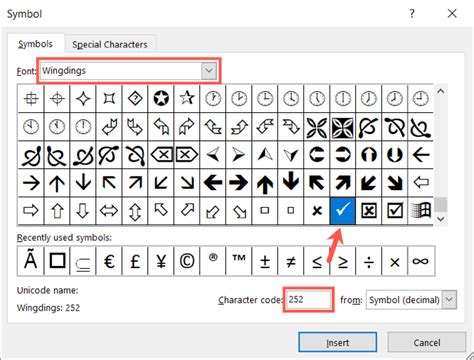
Task: Select the hollow down arrow symbol
Action: click(x=83, y=211)
